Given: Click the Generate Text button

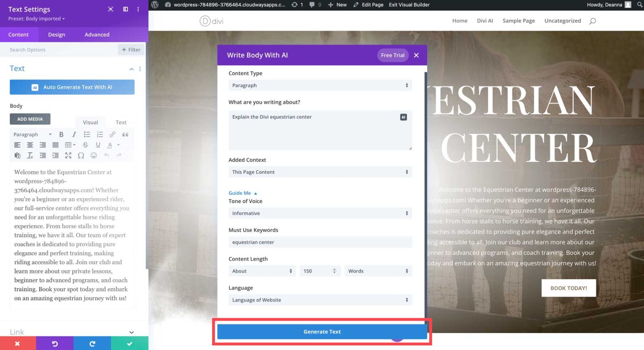Looking at the screenshot, I should click(x=322, y=332).
